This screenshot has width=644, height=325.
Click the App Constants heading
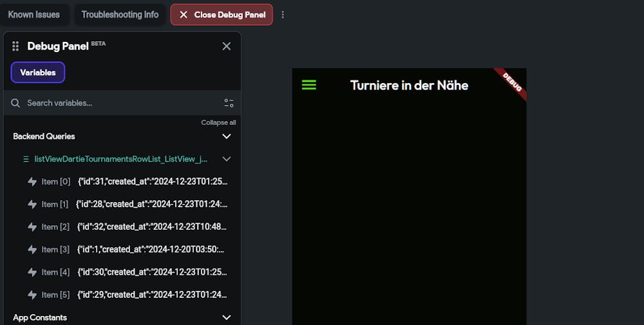click(x=40, y=318)
